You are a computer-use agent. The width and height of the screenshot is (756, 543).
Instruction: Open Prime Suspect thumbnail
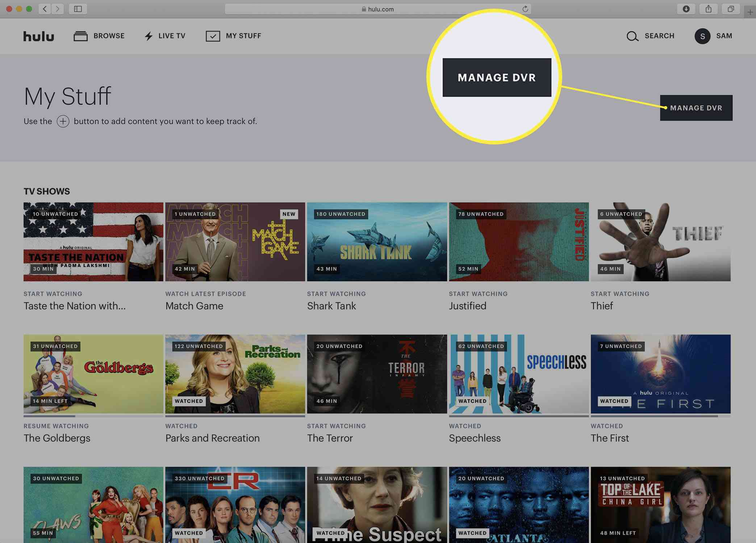[377, 505]
